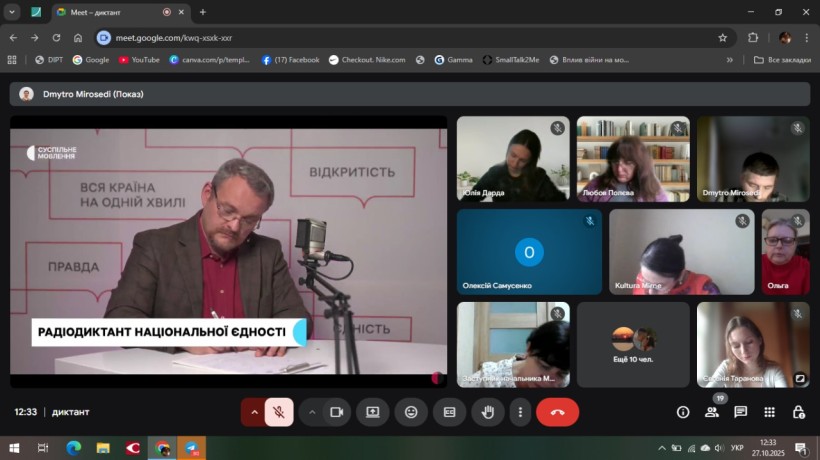Raise your hand in the meeting
Viewport: 820px width, 460px height.
click(488, 412)
